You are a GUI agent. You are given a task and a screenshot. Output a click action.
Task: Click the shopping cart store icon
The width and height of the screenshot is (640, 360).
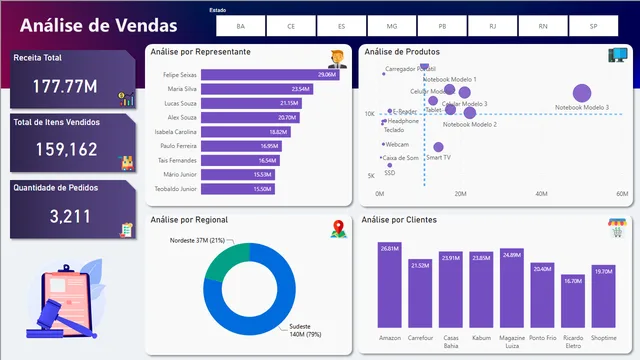coord(617,228)
